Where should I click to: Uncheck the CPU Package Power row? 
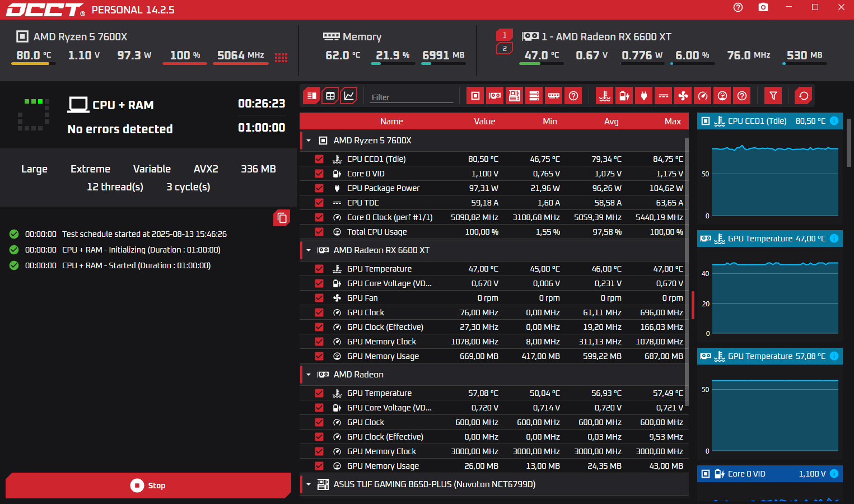tap(319, 188)
